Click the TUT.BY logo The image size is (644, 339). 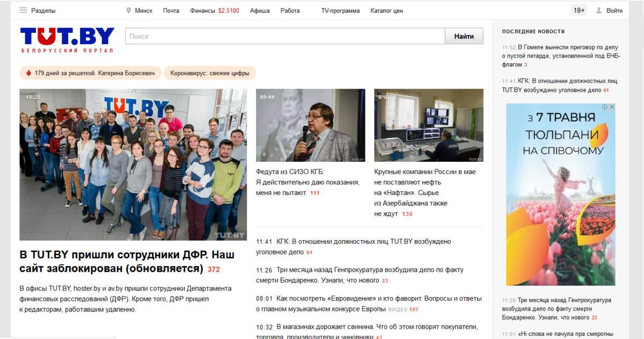67,39
